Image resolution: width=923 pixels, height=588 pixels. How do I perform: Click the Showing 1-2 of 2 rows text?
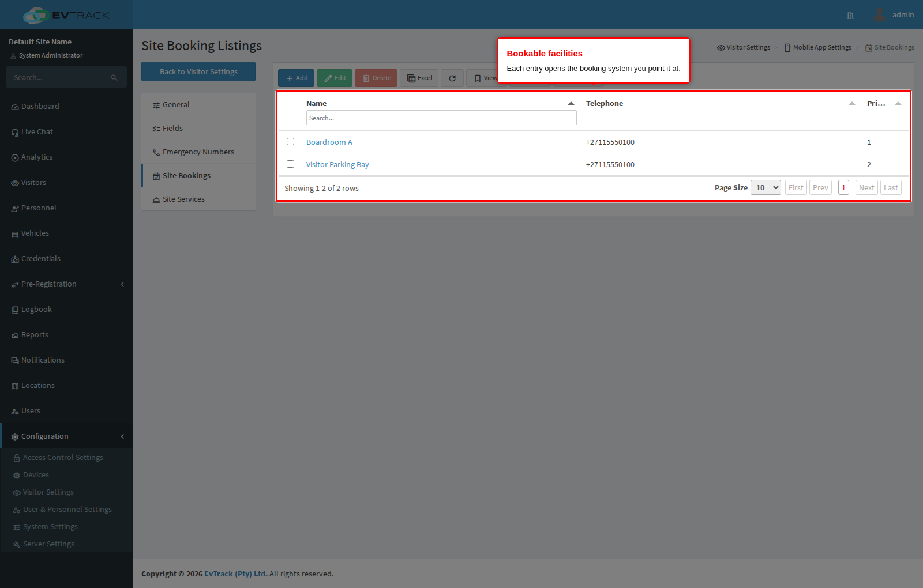tap(321, 189)
